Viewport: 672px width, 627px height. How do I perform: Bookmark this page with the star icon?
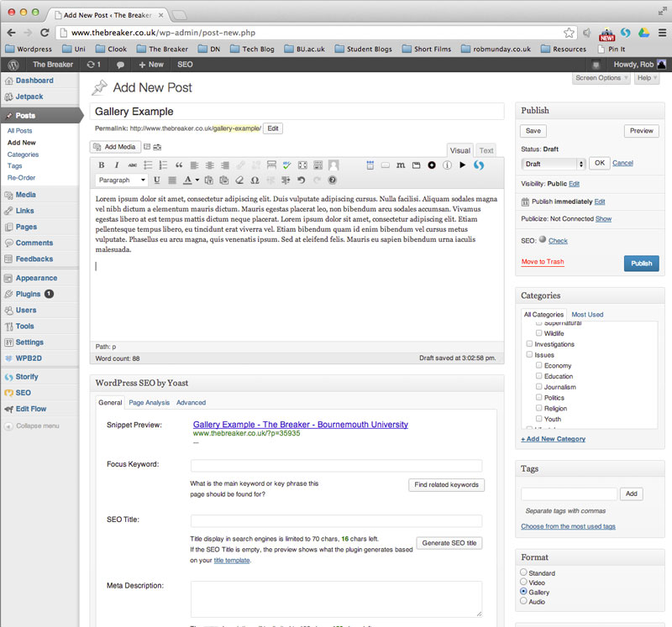(570, 33)
